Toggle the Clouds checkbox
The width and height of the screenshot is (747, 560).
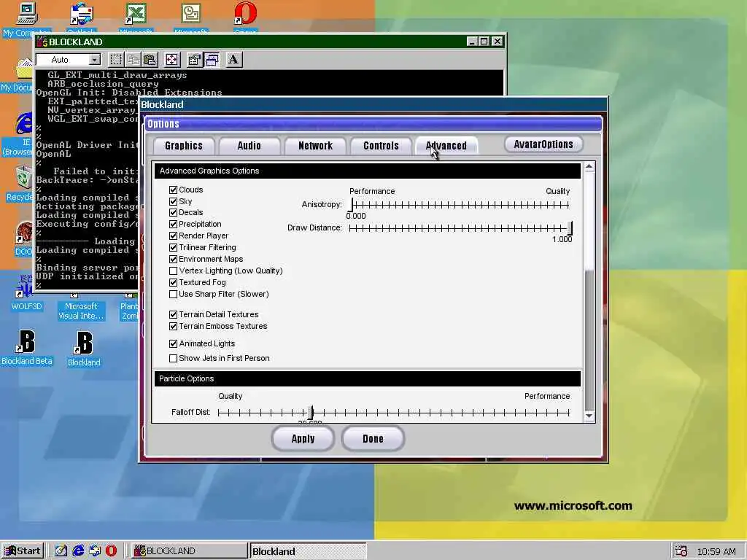click(x=174, y=190)
